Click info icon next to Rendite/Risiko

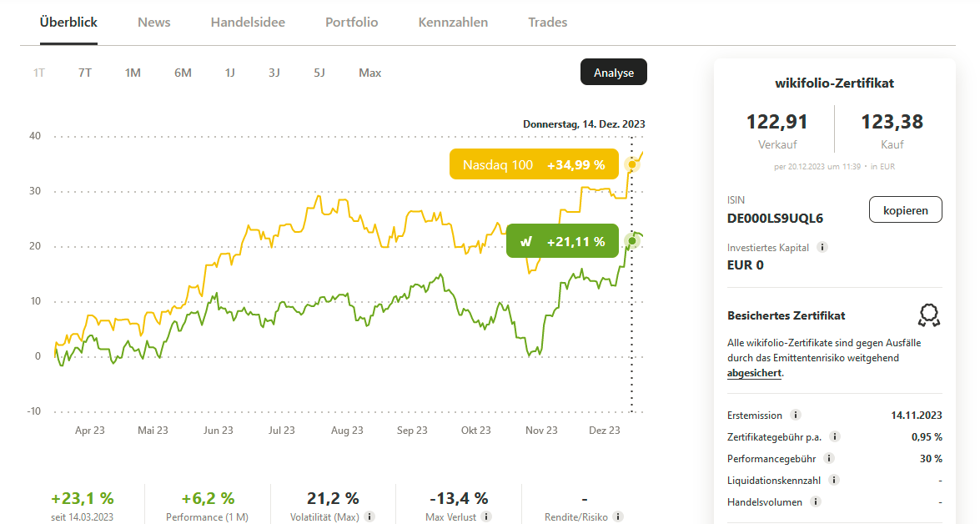point(618,516)
